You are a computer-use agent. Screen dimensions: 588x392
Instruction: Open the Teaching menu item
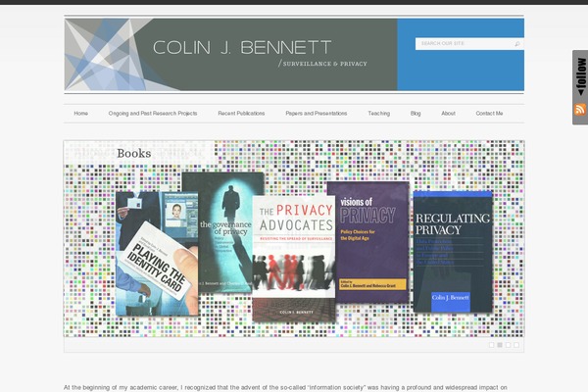point(378,114)
